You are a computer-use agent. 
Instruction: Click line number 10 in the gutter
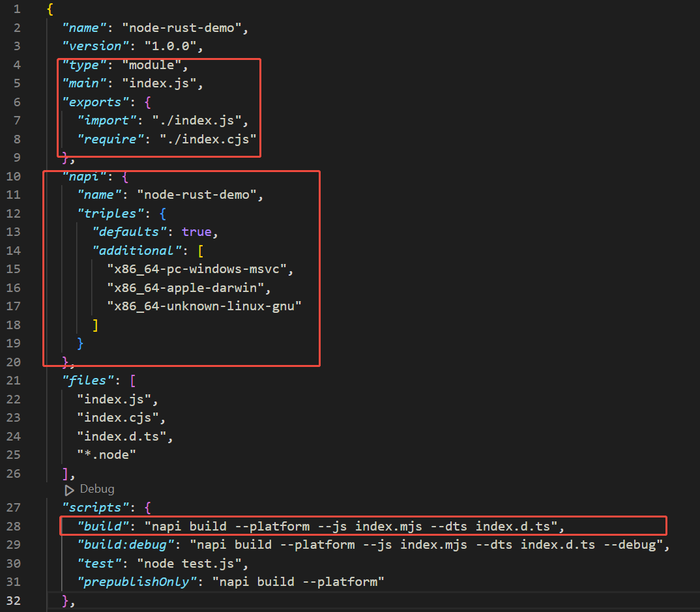[x=14, y=177]
